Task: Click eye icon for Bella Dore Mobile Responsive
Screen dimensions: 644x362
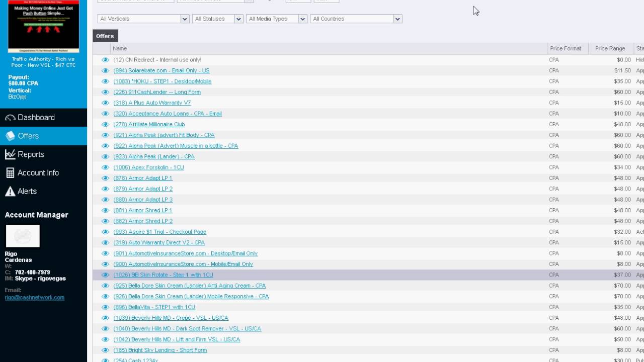Action: [x=105, y=297]
